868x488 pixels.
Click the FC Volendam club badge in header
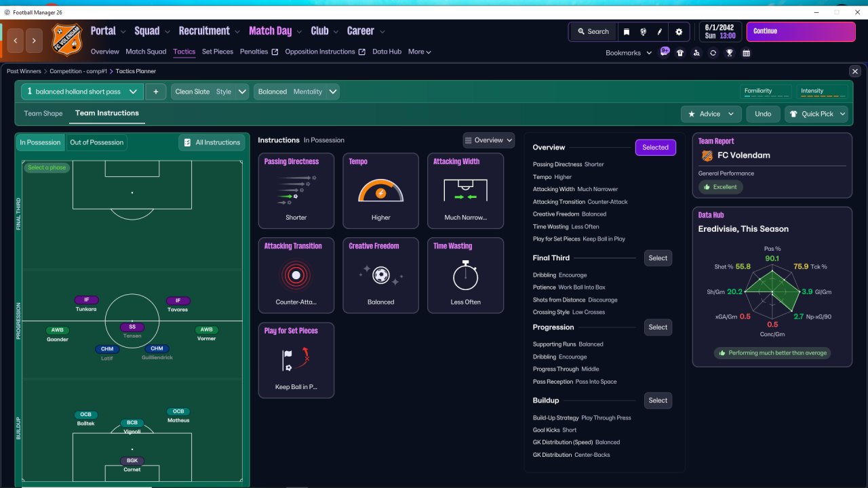click(66, 39)
